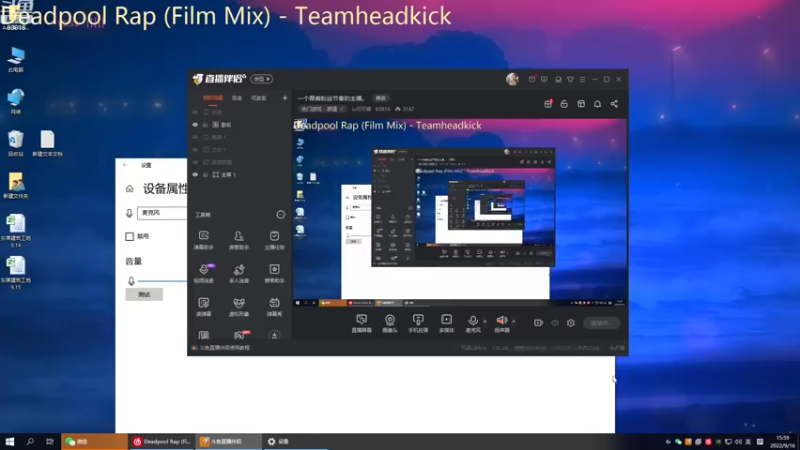Open the 读弹幕 read-danmaku tool
Viewport: 800px width, 450px height.
(204, 307)
